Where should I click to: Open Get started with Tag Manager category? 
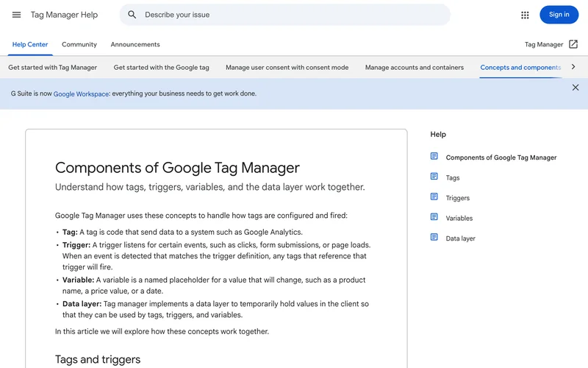52,68
